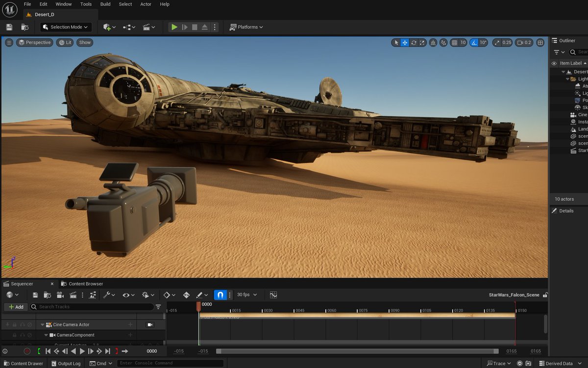Open the Actor menu

[x=146, y=4]
